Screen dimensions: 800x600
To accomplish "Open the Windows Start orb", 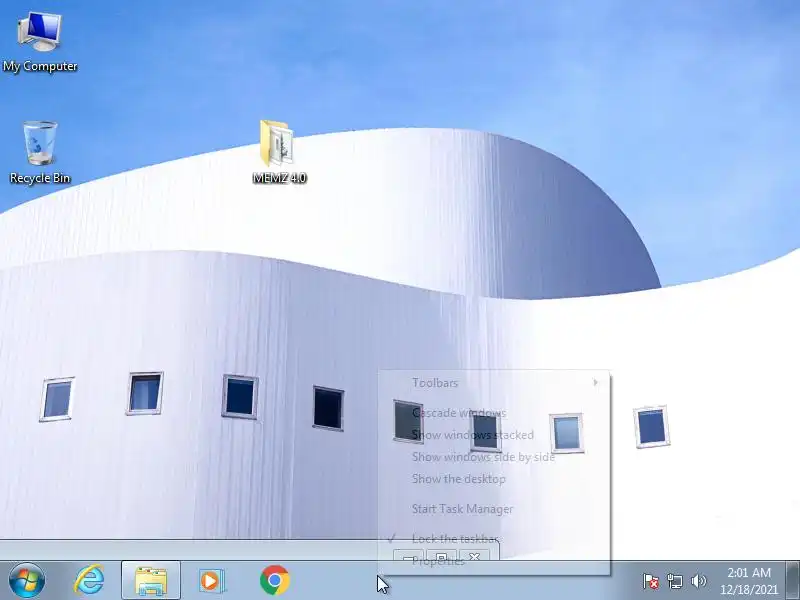I will (x=27, y=581).
